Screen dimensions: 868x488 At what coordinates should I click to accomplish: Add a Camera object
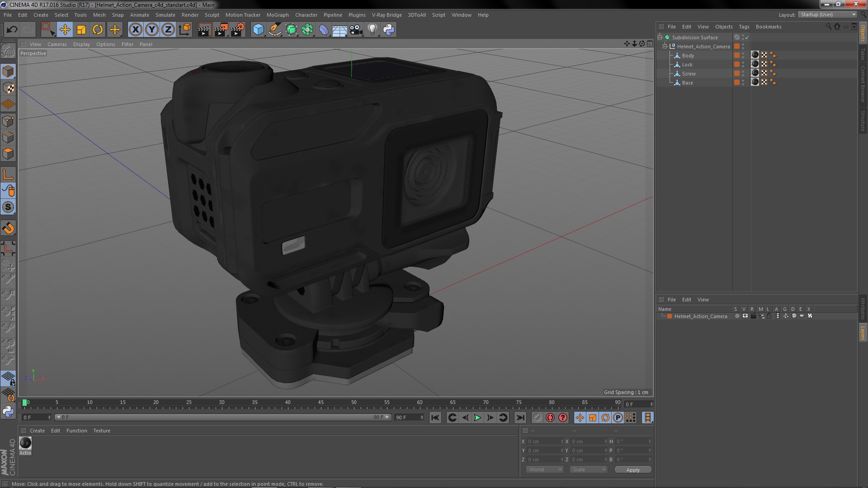pyautogui.click(x=356, y=30)
